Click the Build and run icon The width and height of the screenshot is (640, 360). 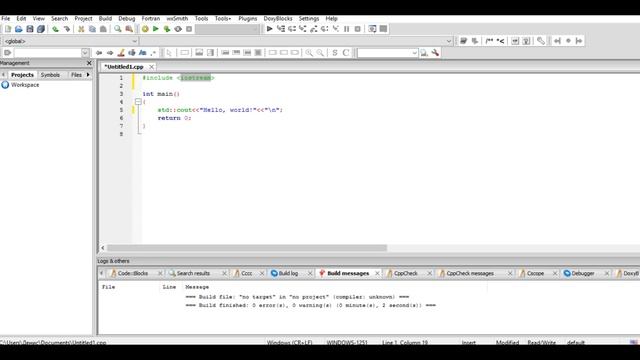click(167, 29)
